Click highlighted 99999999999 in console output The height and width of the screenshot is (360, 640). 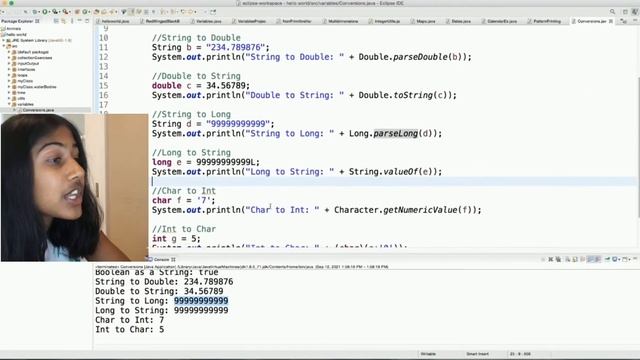click(201, 301)
